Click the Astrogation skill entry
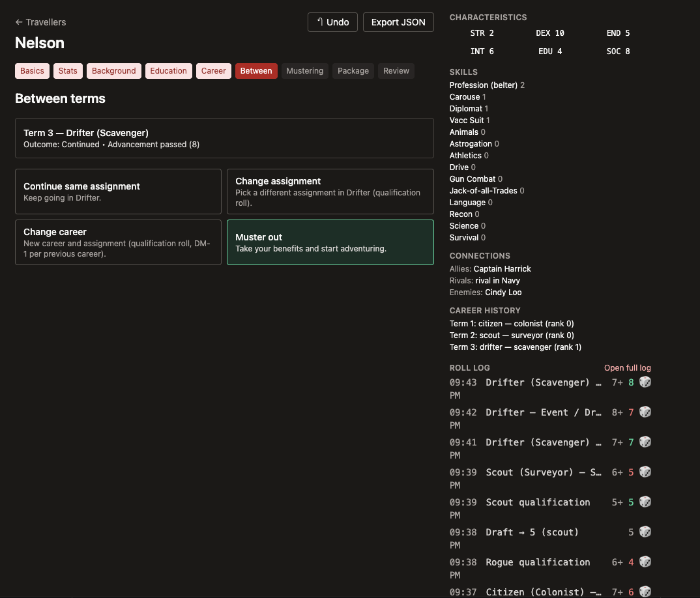 pos(474,144)
